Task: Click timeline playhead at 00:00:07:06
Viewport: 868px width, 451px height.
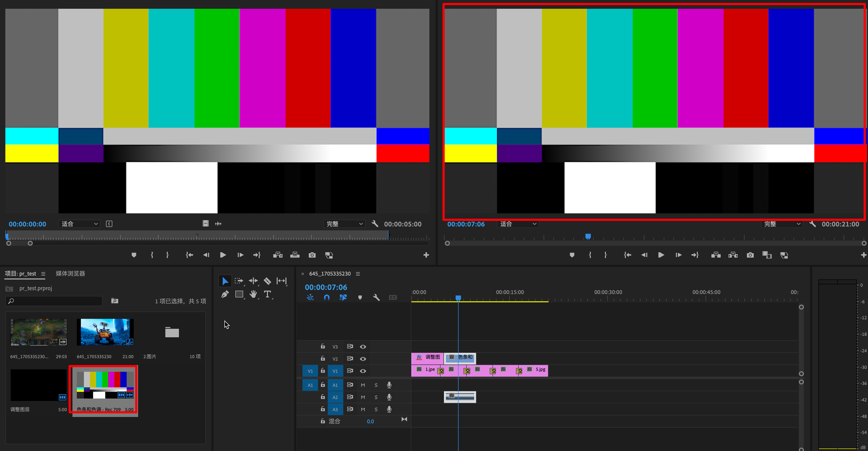Action: point(458,298)
